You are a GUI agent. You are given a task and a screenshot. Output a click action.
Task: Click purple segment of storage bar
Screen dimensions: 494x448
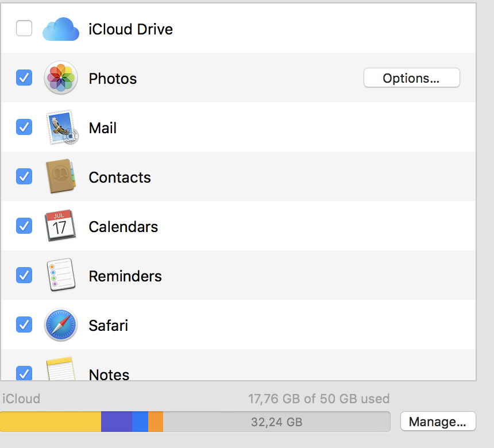117,422
